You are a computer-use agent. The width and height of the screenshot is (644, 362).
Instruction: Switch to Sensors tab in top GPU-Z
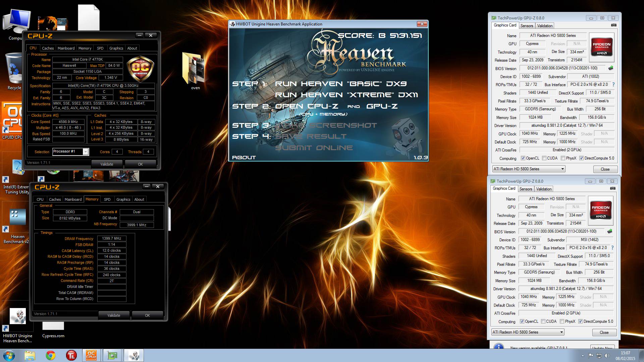click(527, 26)
